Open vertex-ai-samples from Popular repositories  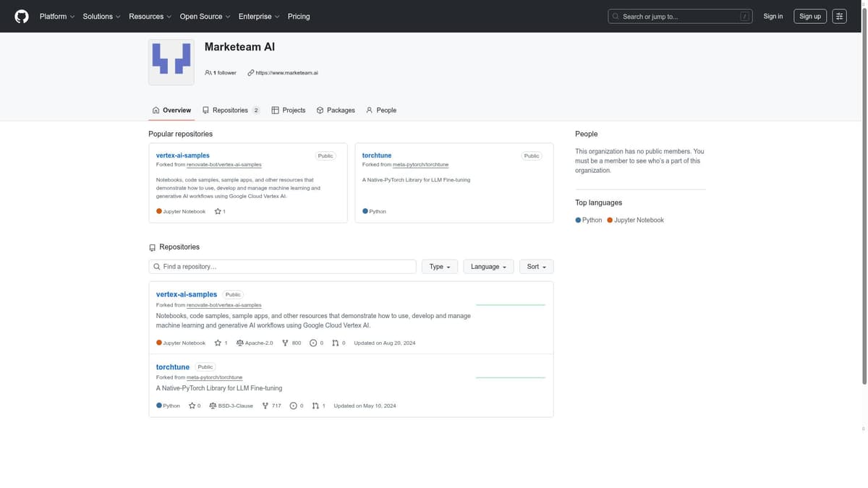point(183,155)
